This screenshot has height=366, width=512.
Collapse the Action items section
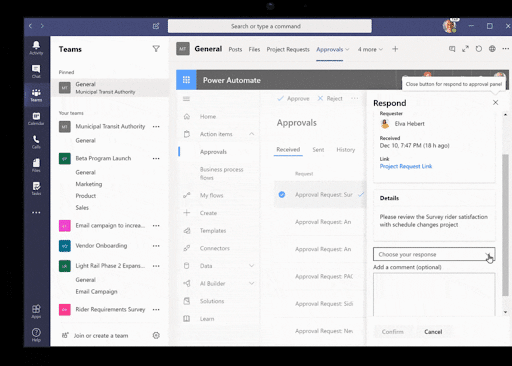click(x=252, y=134)
